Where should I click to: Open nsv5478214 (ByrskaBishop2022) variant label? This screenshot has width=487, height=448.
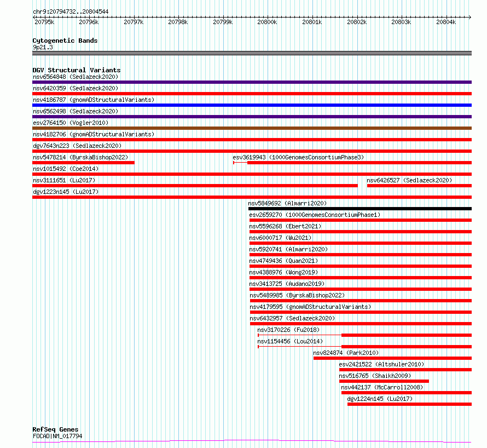pyautogui.click(x=80, y=157)
